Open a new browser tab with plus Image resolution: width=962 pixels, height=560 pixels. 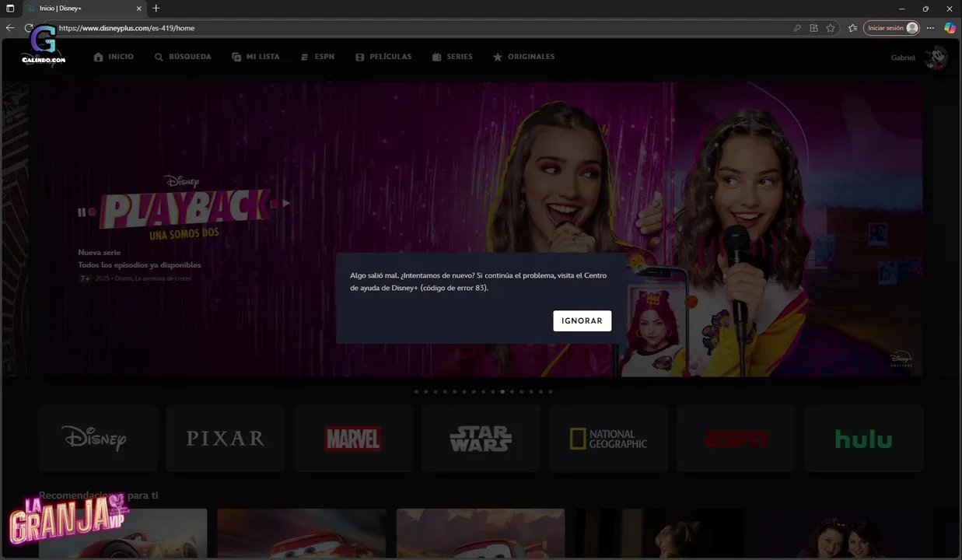(156, 8)
